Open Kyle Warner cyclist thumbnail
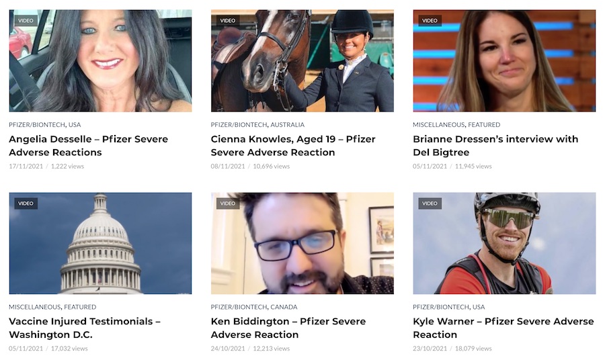This screenshot has width=605, height=364. (504, 243)
